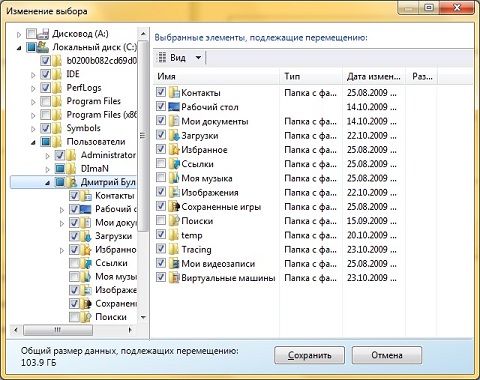Sort by the Имя column header

click(x=216, y=77)
